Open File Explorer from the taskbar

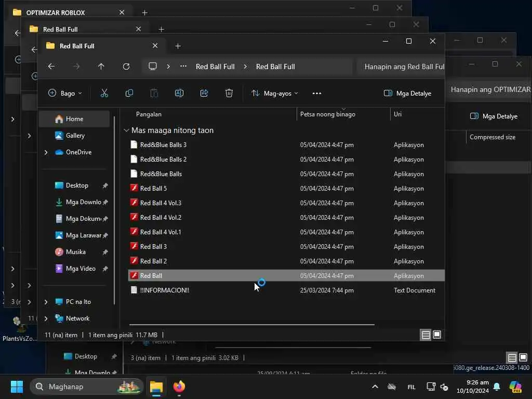[x=156, y=387]
